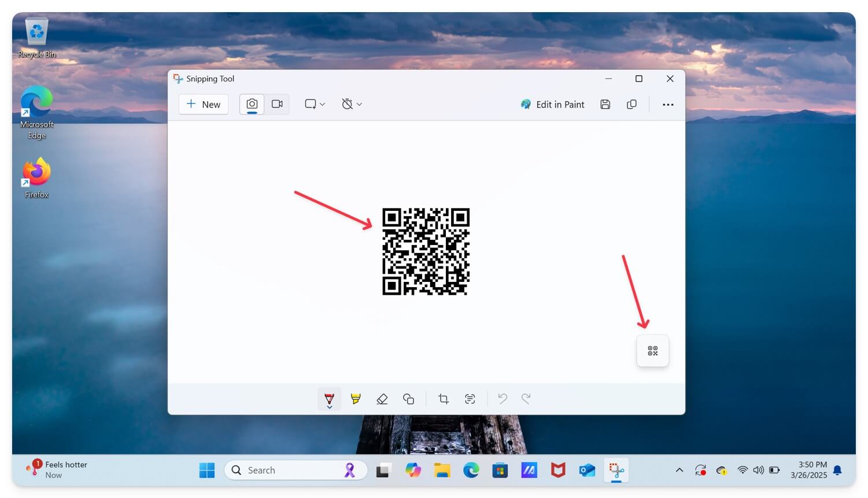
Task: Select the Ballpoint pen tool
Action: (x=330, y=399)
